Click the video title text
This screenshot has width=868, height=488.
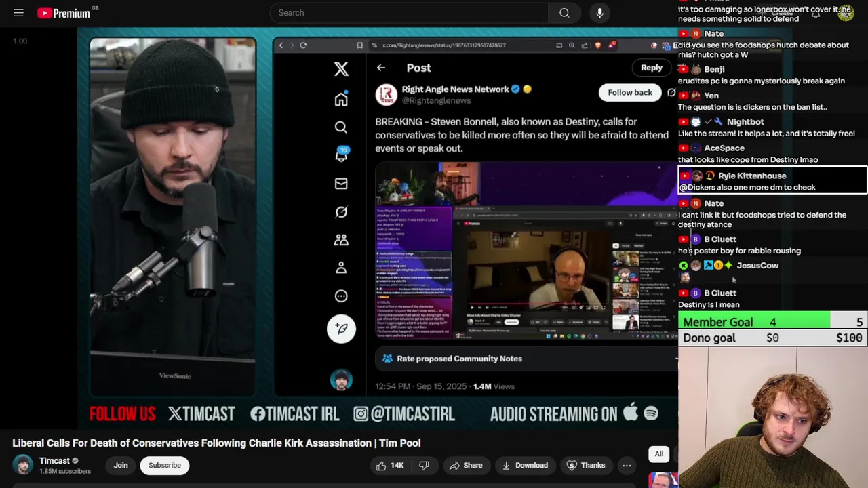(x=216, y=443)
